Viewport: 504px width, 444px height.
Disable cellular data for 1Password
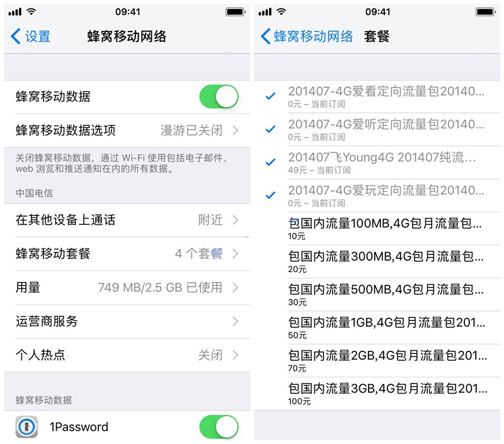pos(219,427)
